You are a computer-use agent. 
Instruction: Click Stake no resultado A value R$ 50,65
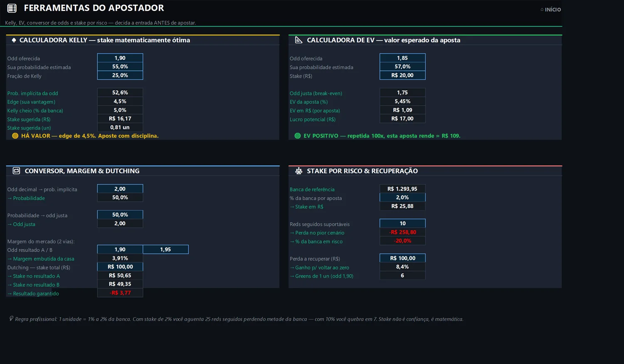pos(120,275)
